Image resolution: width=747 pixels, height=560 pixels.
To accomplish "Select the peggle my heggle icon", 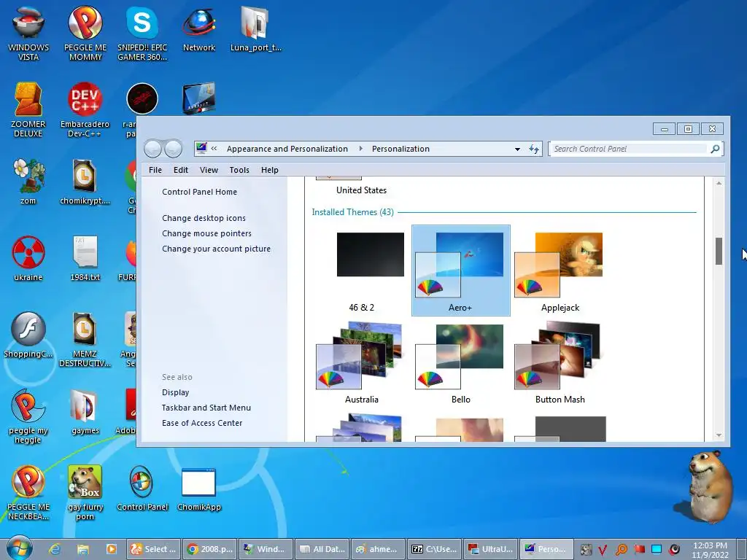I will pyautogui.click(x=28, y=416).
